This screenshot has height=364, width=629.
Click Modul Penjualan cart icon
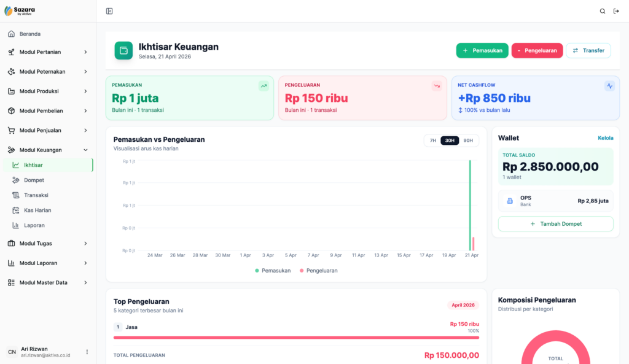[x=11, y=130]
